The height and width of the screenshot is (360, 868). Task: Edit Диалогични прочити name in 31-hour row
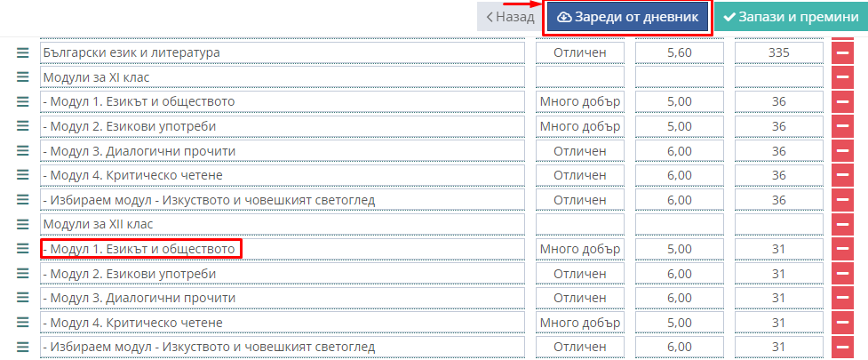point(283,298)
